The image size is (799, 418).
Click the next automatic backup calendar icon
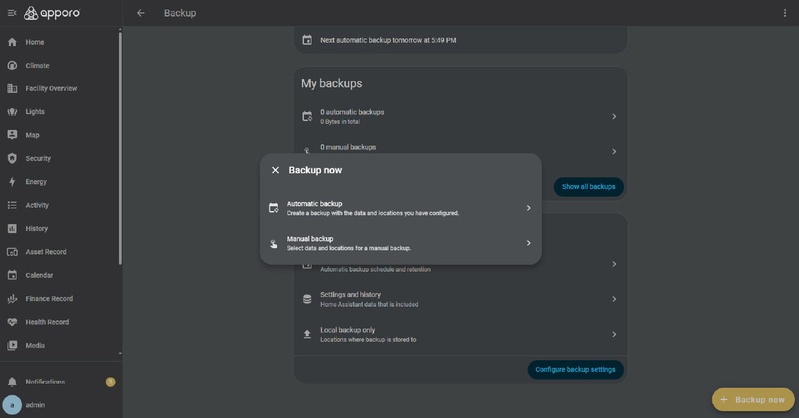click(307, 40)
